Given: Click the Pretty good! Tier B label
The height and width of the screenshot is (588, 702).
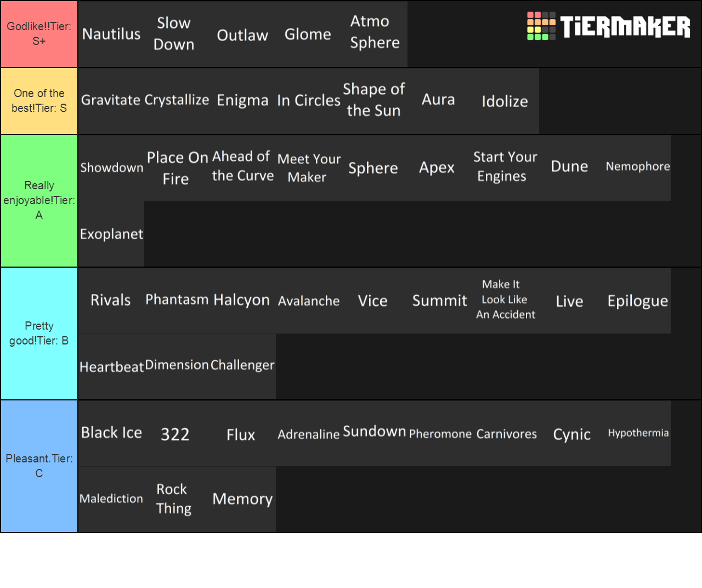Looking at the screenshot, I should tap(39, 333).
